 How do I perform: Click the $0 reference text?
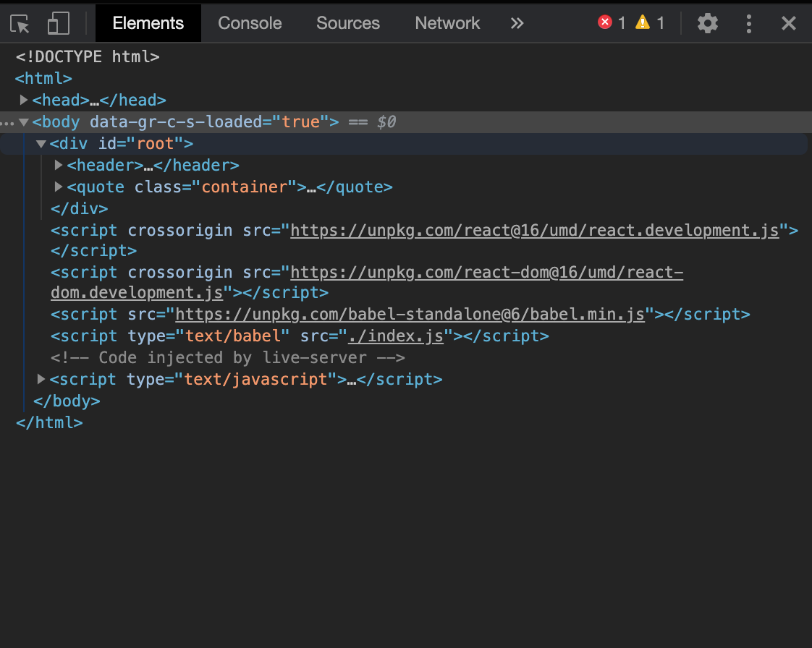[386, 121]
